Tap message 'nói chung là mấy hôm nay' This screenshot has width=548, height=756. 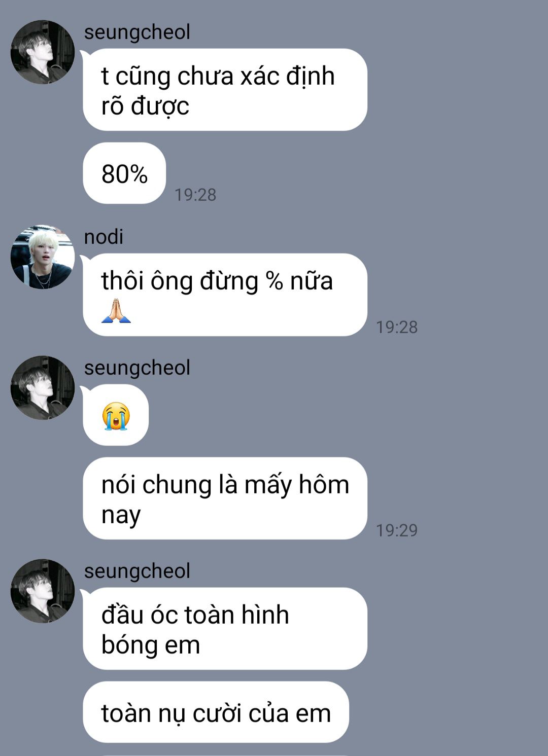coord(225,498)
